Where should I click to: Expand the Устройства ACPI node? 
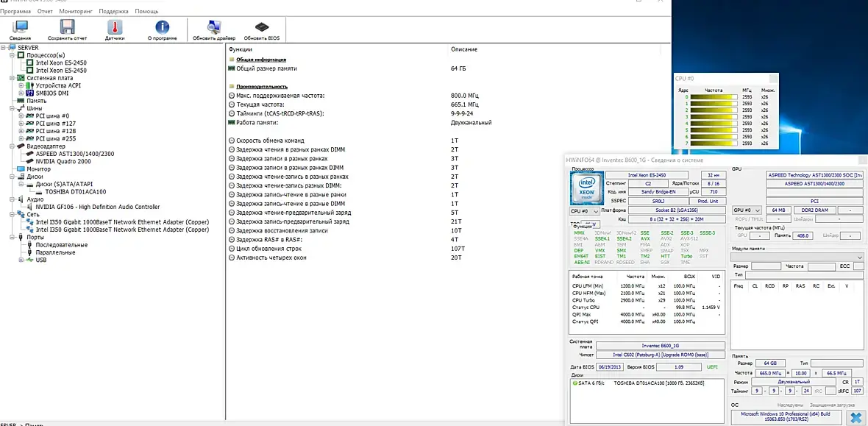(x=21, y=86)
